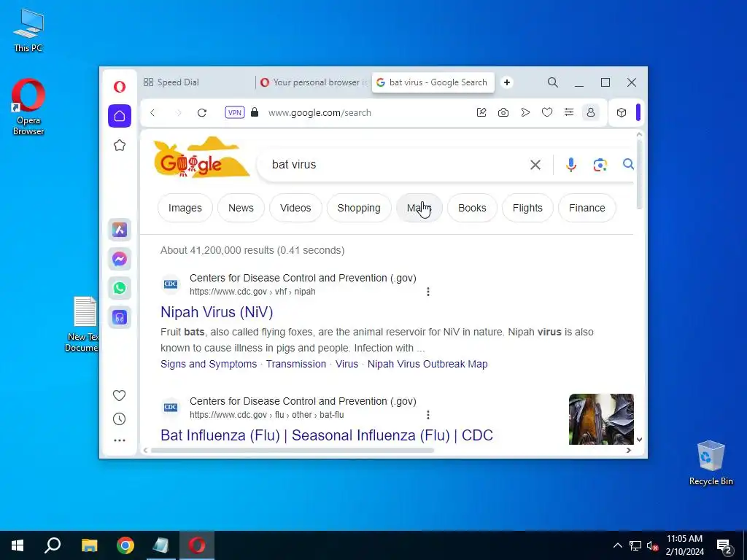Open more options for the Nipah result
Image resolution: width=747 pixels, height=560 pixels.
point(427,292)
